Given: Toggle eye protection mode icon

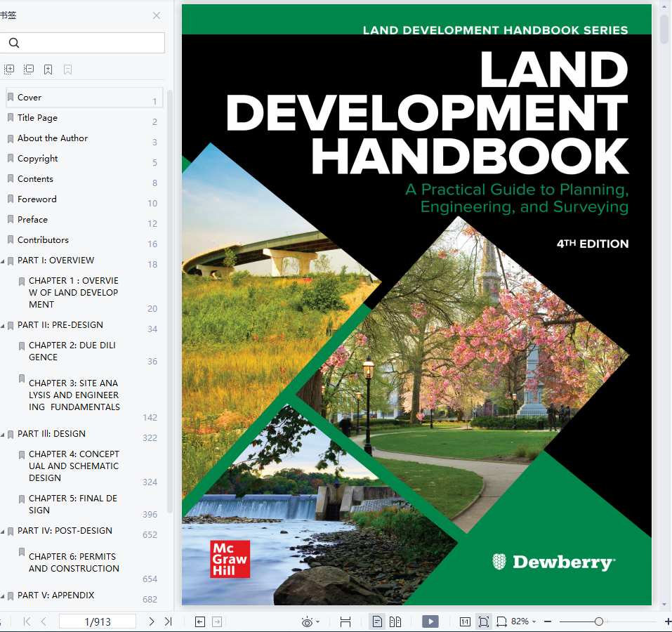Looking at the screenshot, I should click(x=307, y=622).
